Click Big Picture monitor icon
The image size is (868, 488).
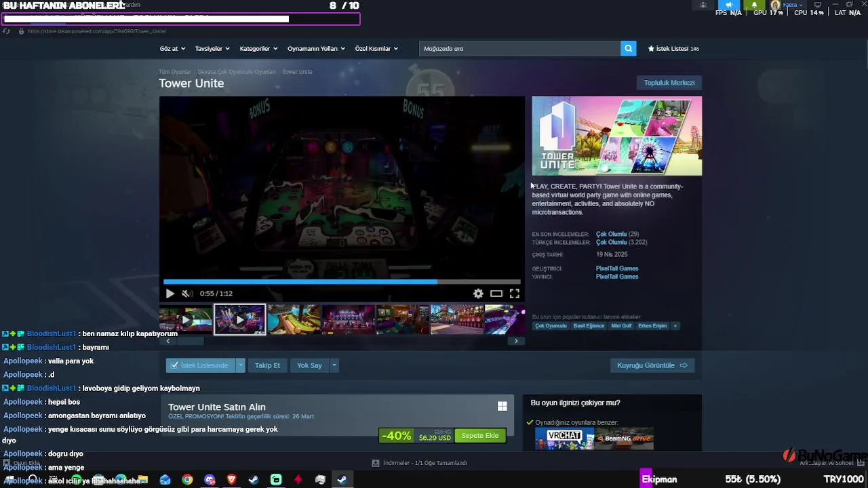point(817,5)
